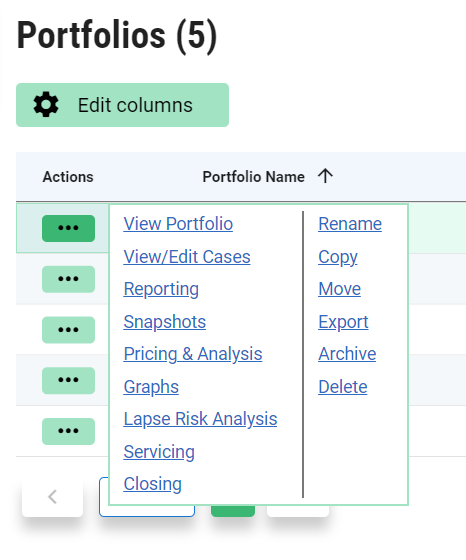This screenshot has width=466, height=560.
Task: Open the Reporting link
Action: (161, 289)
